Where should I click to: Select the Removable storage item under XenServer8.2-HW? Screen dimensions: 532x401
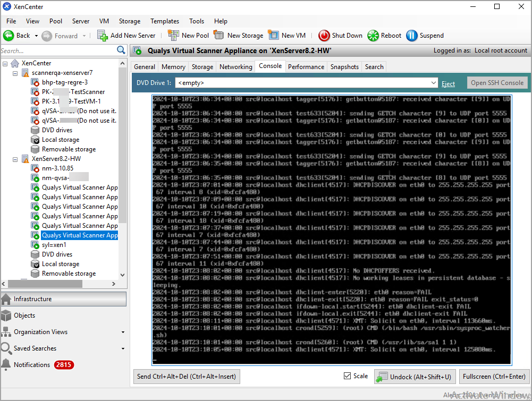click(x=69, y=274)
